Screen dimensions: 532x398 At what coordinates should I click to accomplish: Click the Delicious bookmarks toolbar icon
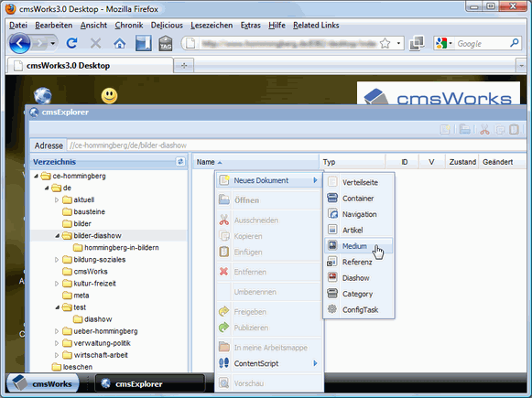pos(143,43)
